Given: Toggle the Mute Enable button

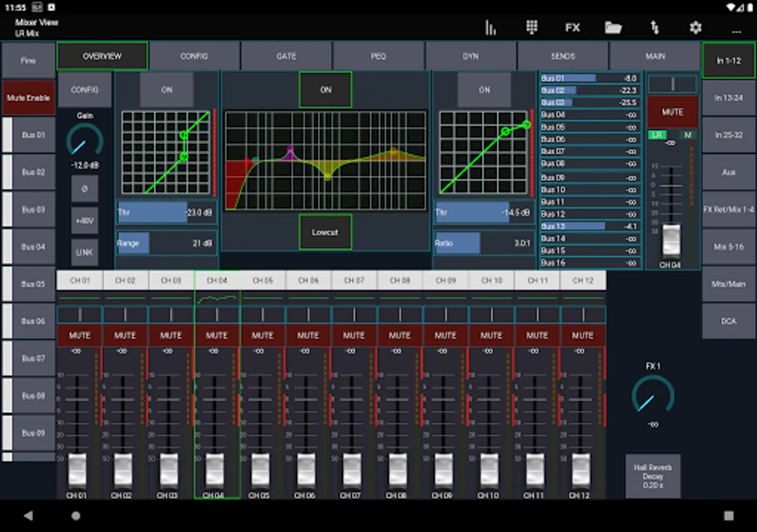Looking at the screenshot, I should [28, 98].
